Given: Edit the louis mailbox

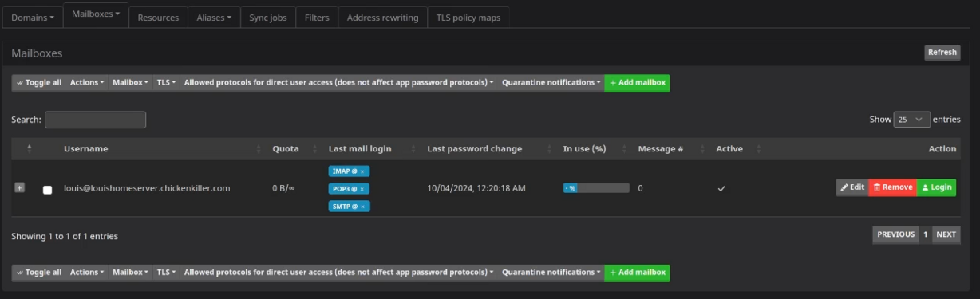Looking at the screenshot, I should [x=852, y=187].
